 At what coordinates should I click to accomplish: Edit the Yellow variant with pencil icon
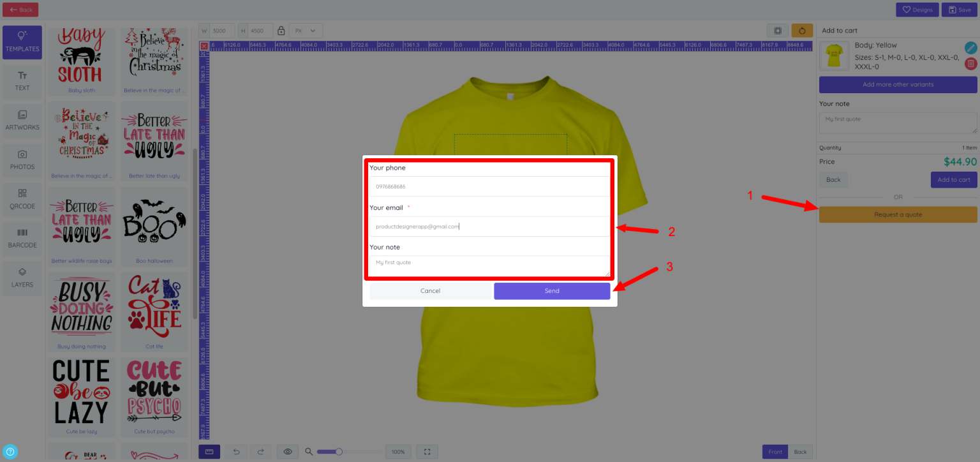coord(971,47)
